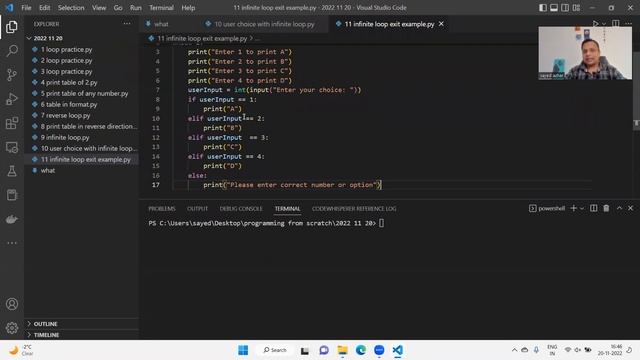640x360 pixels.
Task: Show additional views ellipsis in activity bar
Action: pyautogui.click(x=12, y=243)
